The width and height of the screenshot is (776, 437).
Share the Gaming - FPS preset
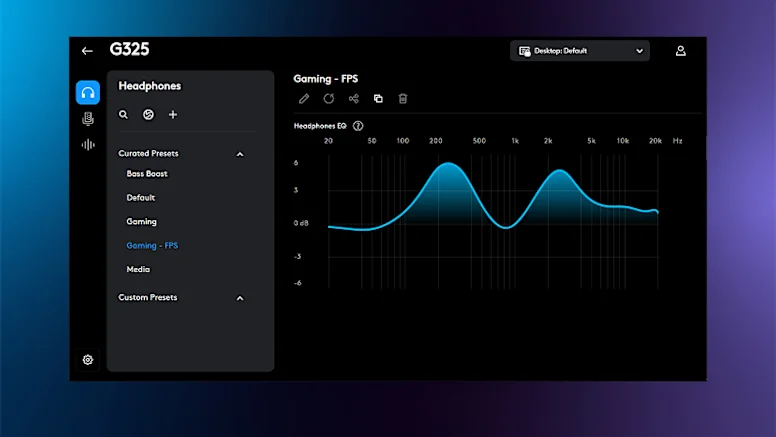tap(354, 99)
